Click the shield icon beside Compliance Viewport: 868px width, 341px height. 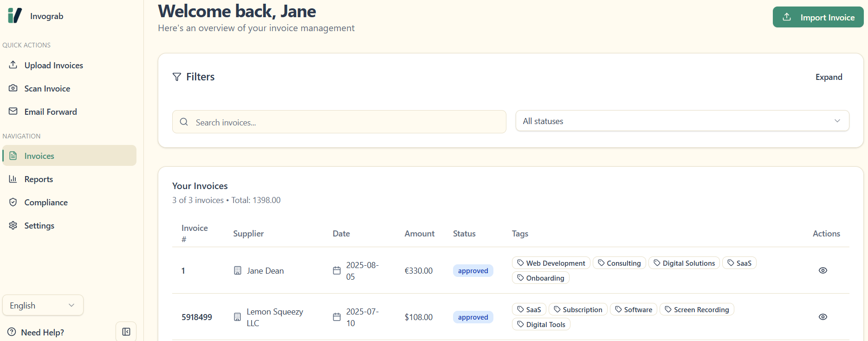click(x=13, y=202)
